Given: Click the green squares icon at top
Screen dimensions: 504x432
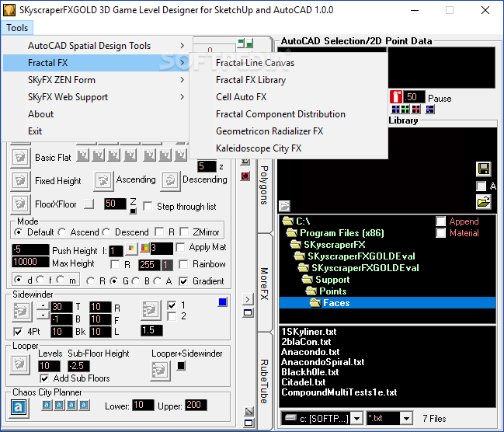Looking at the screenshot, I should 245,43.
